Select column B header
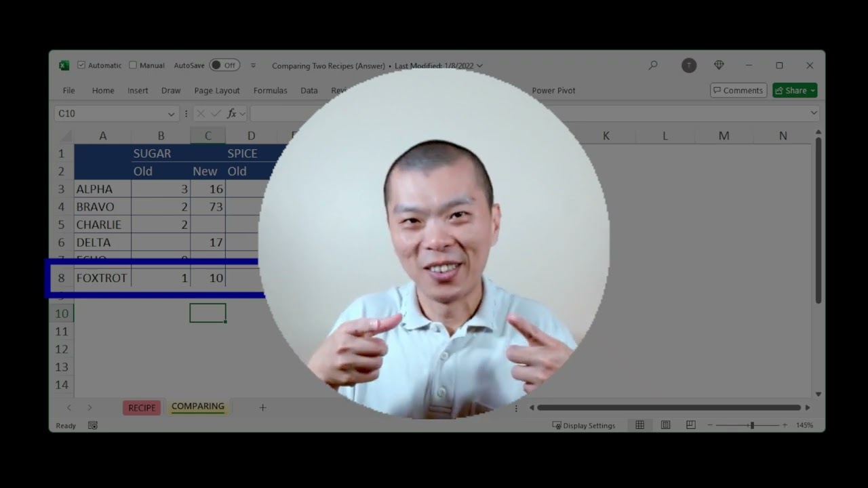868x488 pixels. click(161, 136)
